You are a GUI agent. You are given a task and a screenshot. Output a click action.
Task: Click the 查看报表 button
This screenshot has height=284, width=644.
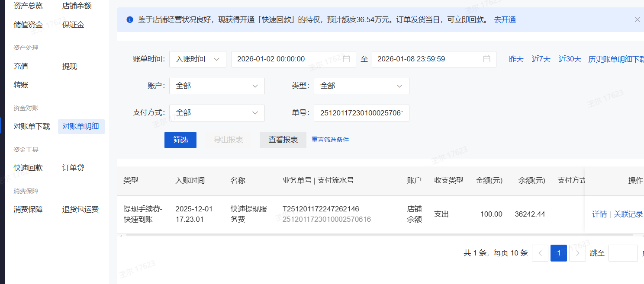283,140
